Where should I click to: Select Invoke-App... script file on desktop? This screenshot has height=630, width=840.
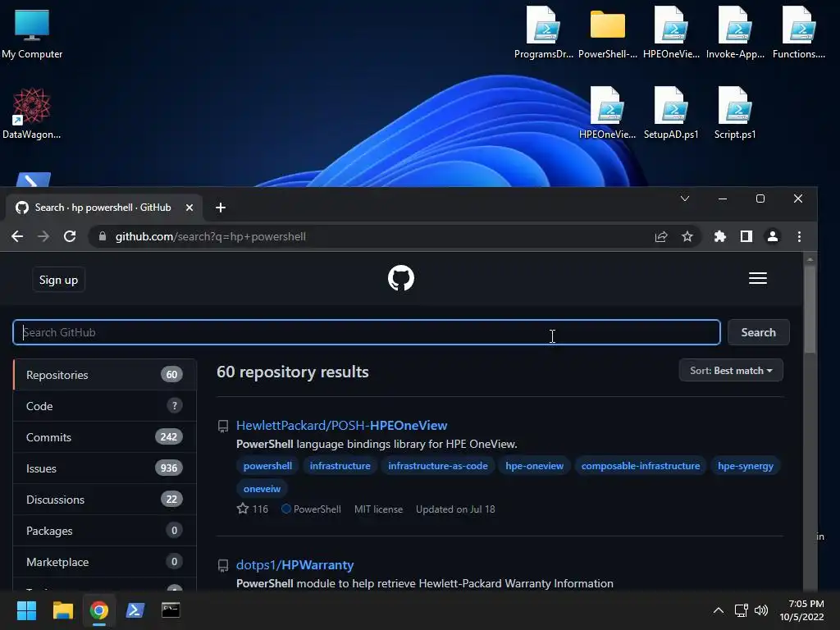[x=735, y=33]
